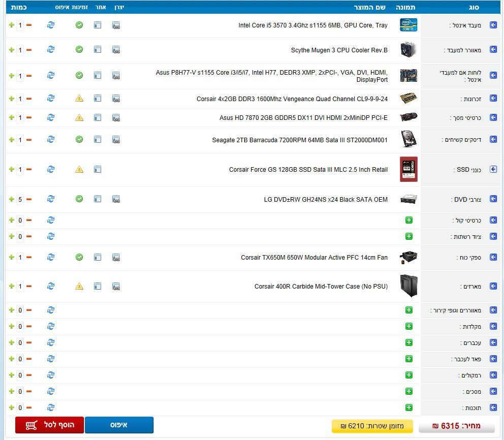Click Corsair Force GS SSD thumbnail image
Image resolution: width=504 pixels, height=440 pixels.
(408, 170)
